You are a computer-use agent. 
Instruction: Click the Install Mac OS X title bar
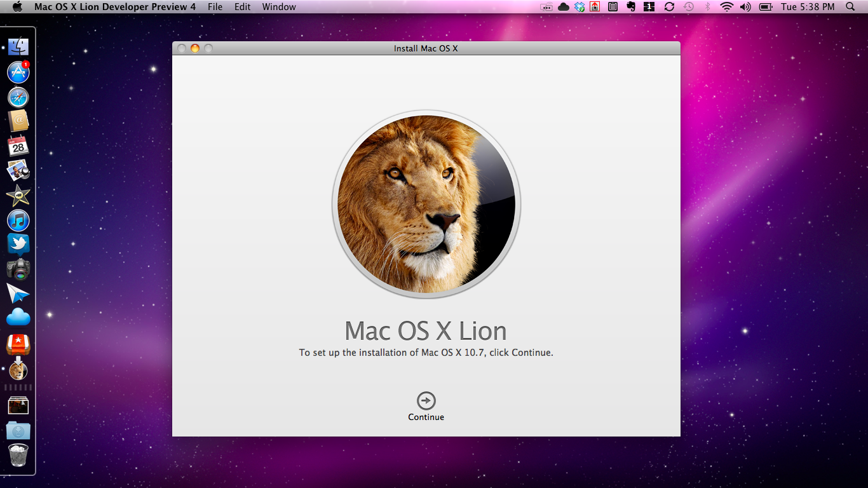click(x=426, y=48)
